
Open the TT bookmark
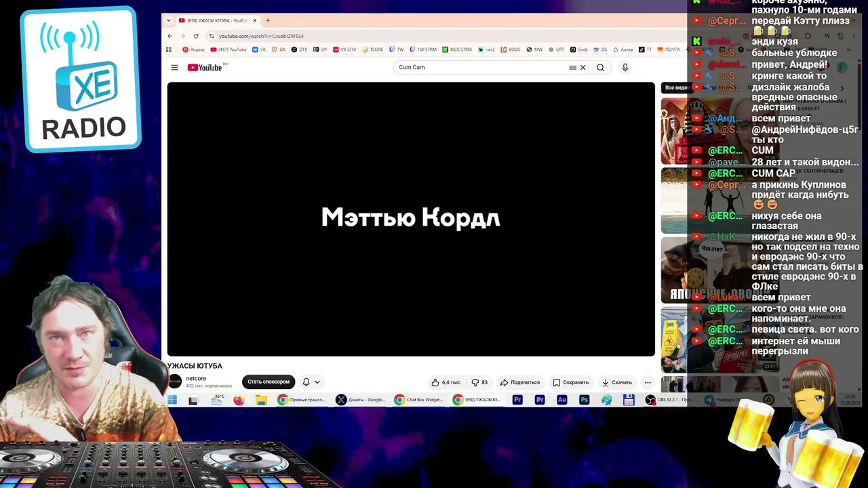coord(645,49)
